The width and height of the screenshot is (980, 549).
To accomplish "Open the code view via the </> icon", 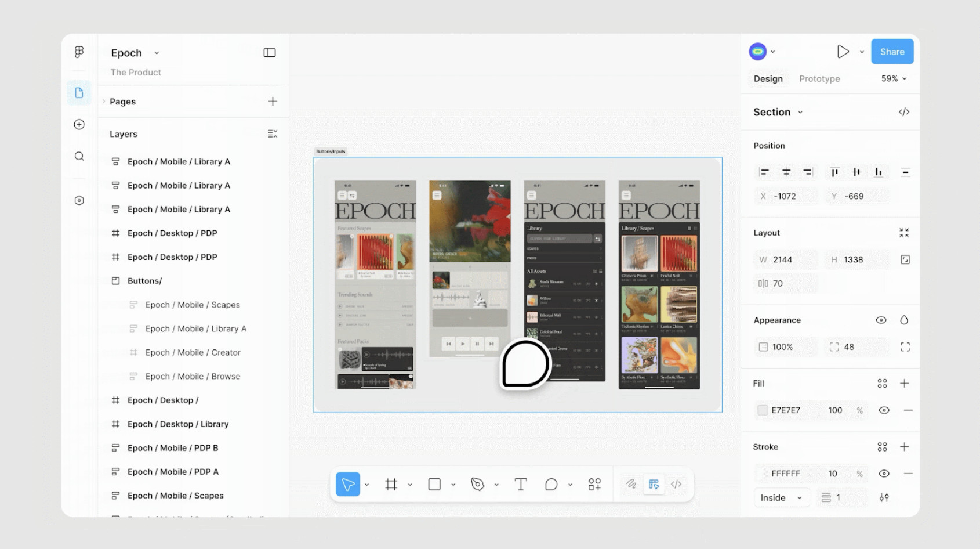I will (904, 111).
